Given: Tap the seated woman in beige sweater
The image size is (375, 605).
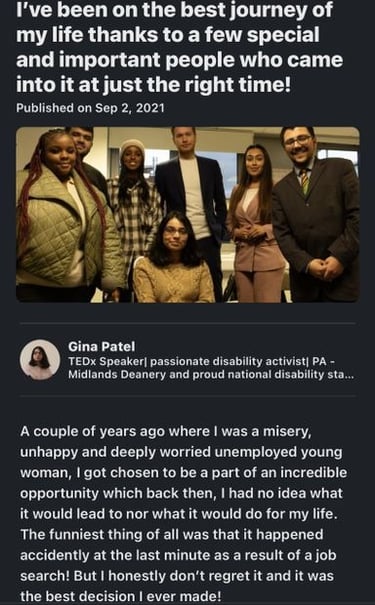Looking at the screenshot, I should click(x=174, y=262).
